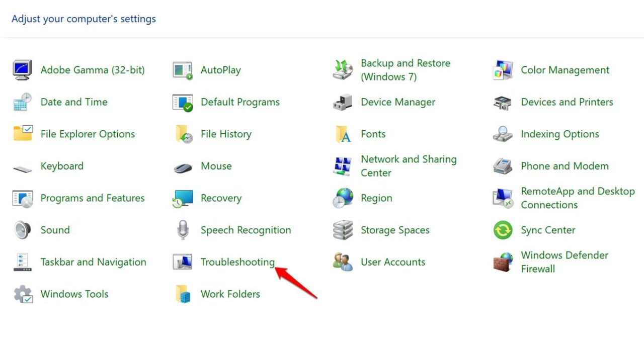This screenshot has width=644, height=347.
Task: Click Windows Defender Firewall brick icon
Action: tap(503, 262)
